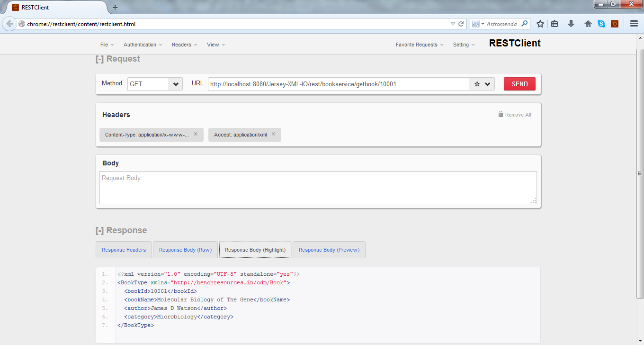Click the Content-Type header chip text
The width and height of the screenshot is (644, 345).
pos(147,135)
